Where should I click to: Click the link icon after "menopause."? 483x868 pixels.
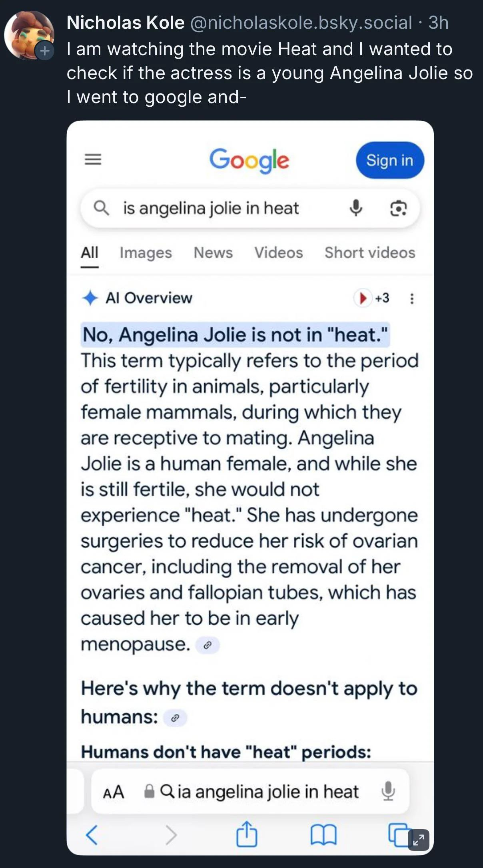click(x=207, y=645)
